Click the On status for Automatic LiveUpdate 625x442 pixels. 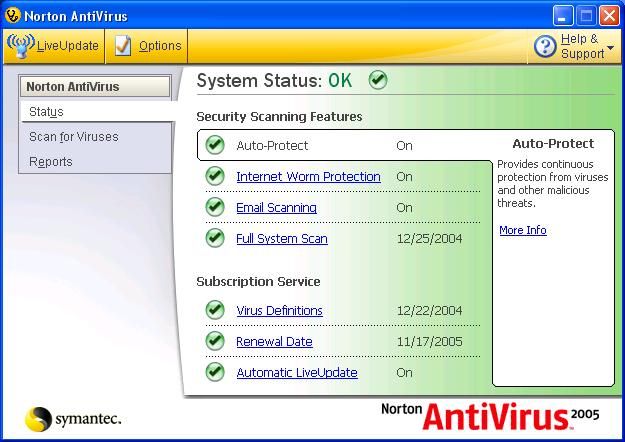(405, 373)
